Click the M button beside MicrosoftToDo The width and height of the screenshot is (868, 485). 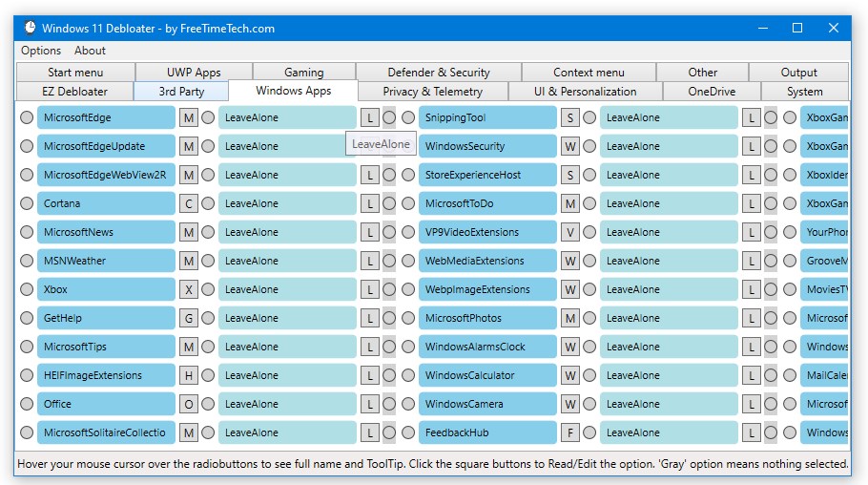(570, 203)
